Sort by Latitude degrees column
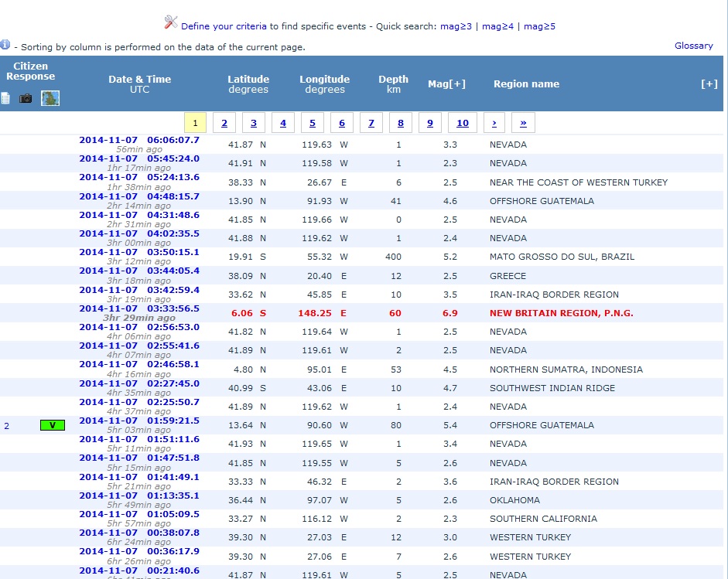 coord(248,84)
